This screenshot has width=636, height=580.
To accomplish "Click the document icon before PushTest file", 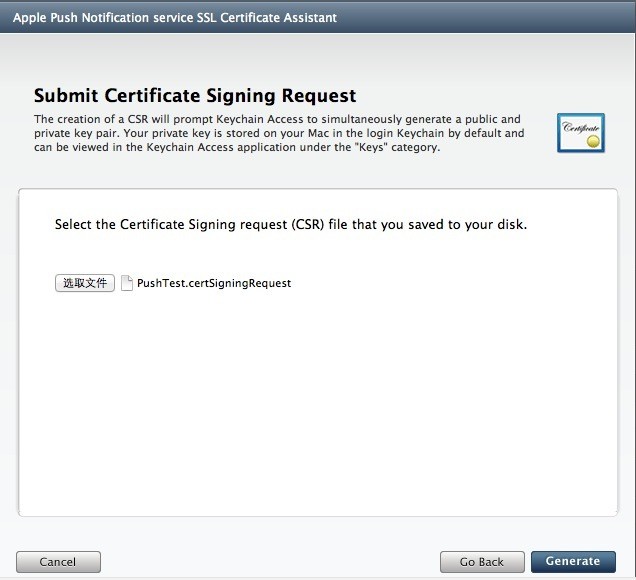I will 127,283.
